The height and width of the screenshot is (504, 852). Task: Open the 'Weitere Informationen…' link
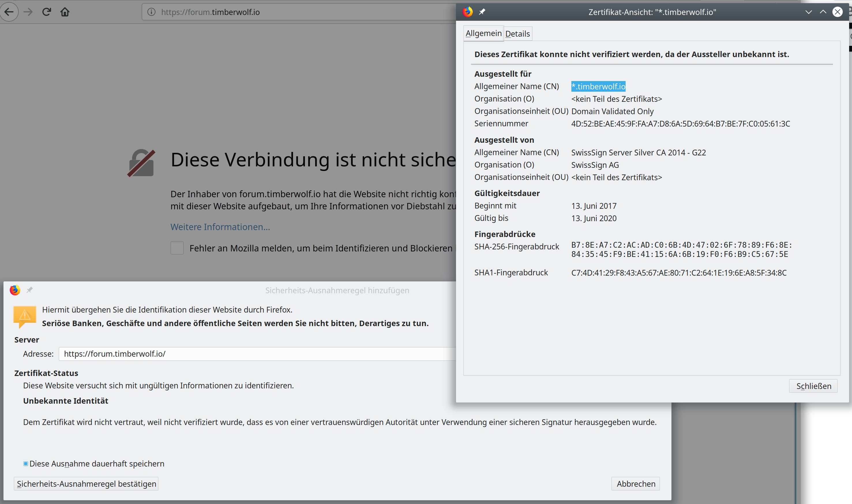coord(220,227)
